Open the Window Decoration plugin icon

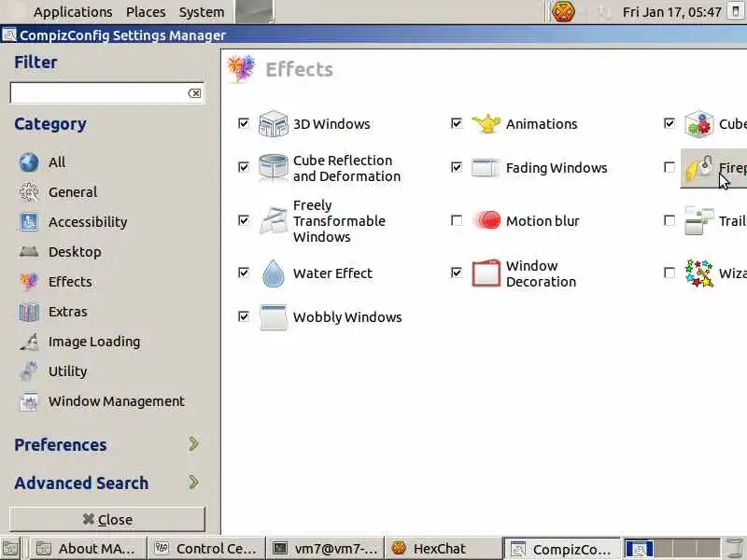[486, 273]
